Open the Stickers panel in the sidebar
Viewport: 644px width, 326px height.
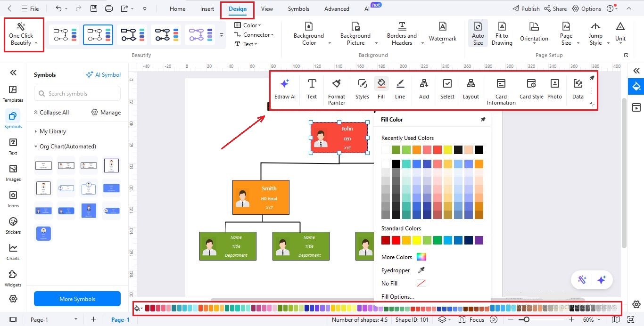click(x=13, y=225)
